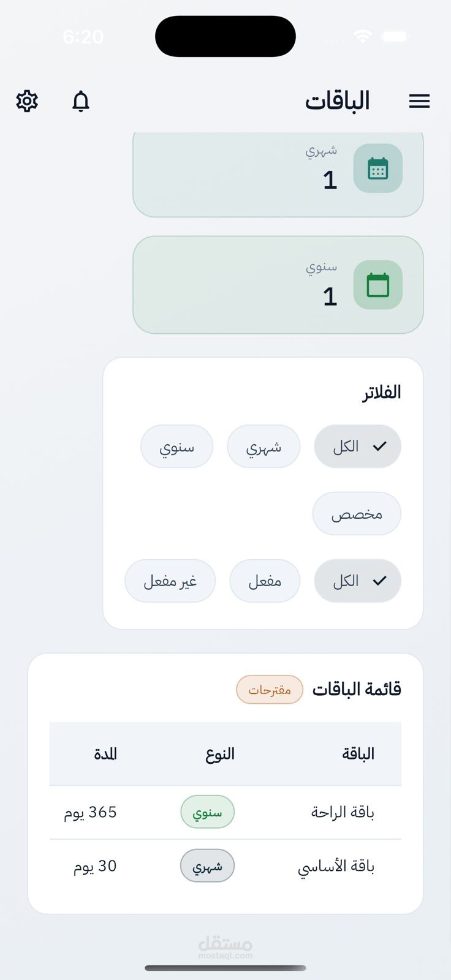Tap the Wi-Fi status icon

coord(363,37)
